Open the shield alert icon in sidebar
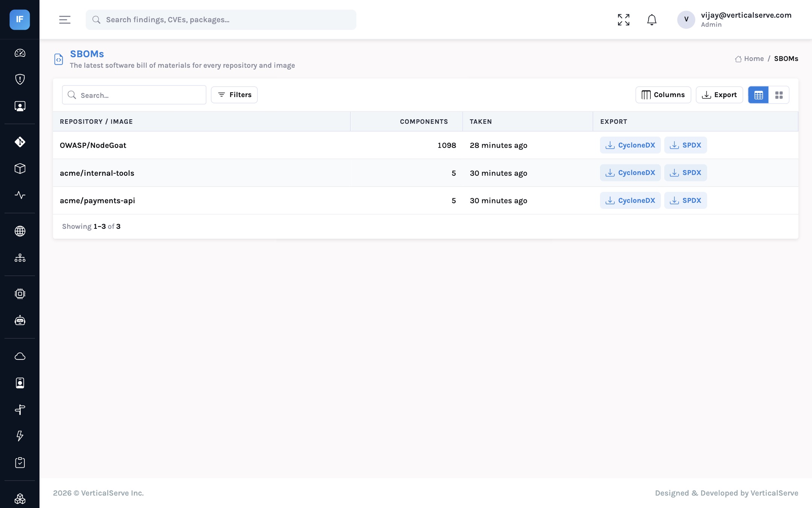This screenshot has width=812, height=508. (20, 79)
